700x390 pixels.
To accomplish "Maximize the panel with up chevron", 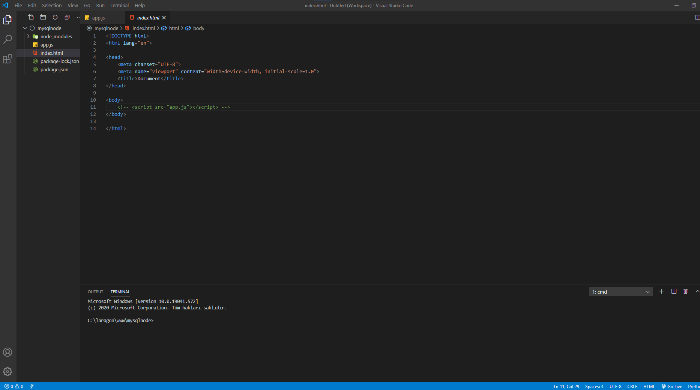I will pos(697,291).
